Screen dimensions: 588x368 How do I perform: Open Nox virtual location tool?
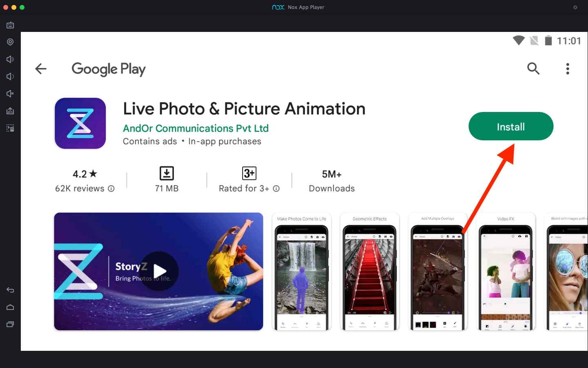click(x=10, y=42)
